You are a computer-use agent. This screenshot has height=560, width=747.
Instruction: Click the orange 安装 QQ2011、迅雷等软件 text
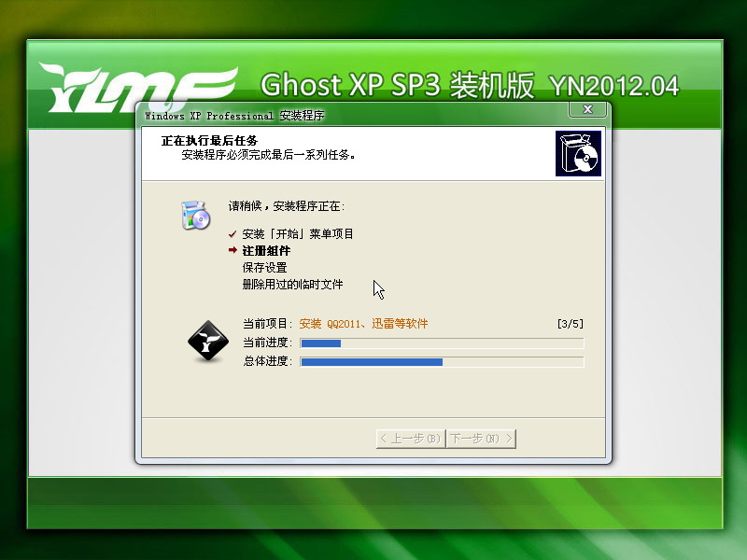pos(363,324)
